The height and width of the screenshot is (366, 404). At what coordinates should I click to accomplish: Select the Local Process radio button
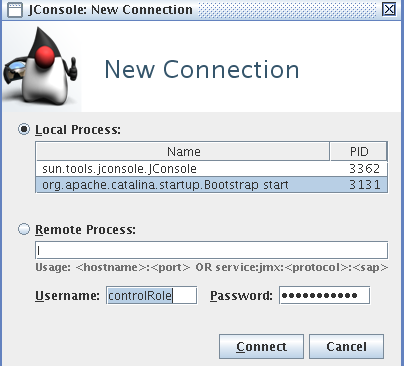24,129
